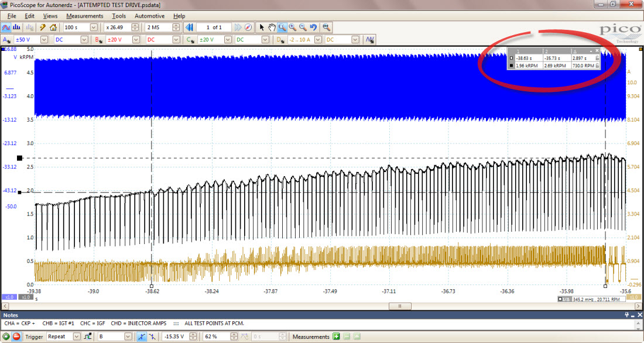This screenshot has width=644, height=343.
Task: Open advanced trigger settings icon
Action: pos(87,337)
